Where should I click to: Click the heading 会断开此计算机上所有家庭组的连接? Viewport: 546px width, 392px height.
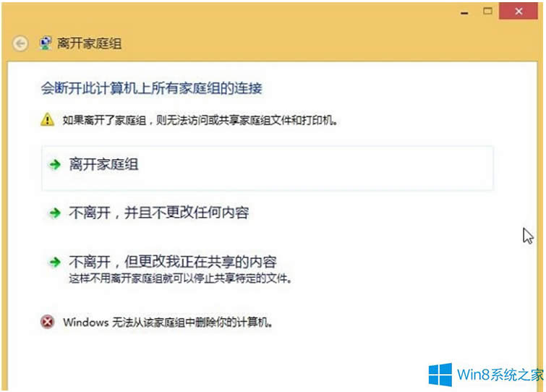[152, 88]
